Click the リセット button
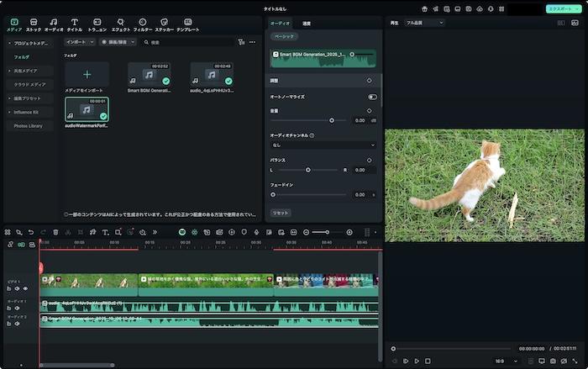This screenshot has width=588, height=369. tap(281, 213)
